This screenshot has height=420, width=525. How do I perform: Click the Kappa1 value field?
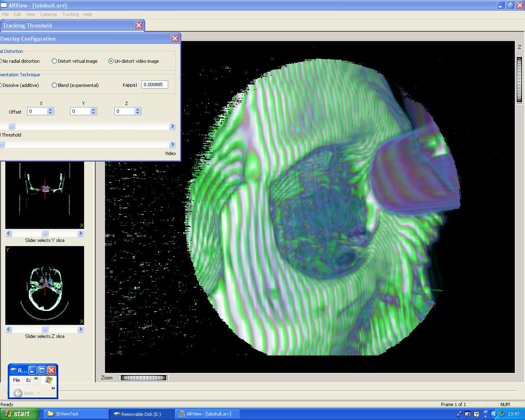point(155,84)
